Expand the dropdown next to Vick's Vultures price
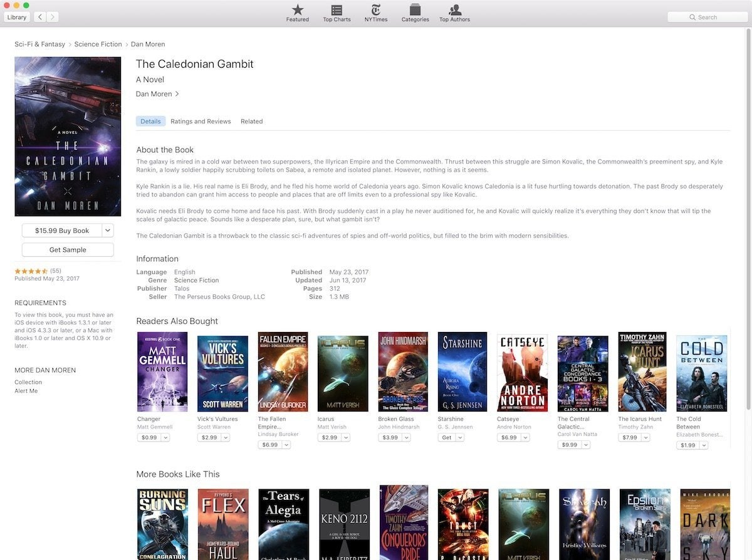 [x=226, y=437]
